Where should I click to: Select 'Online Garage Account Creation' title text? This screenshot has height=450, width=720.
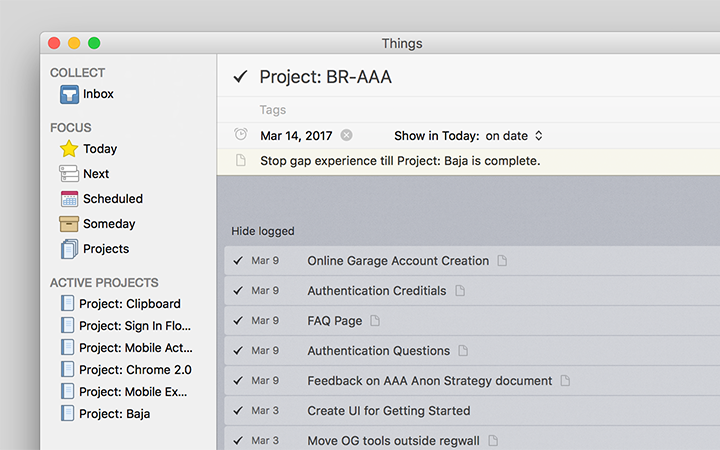click(398, 261)
